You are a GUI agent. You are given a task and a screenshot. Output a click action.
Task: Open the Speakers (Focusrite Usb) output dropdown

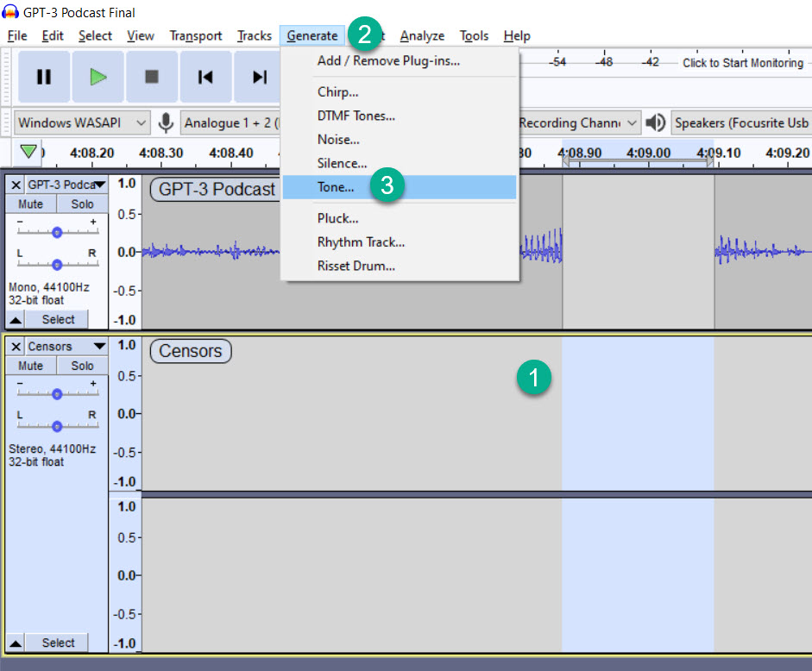point(741,122)
